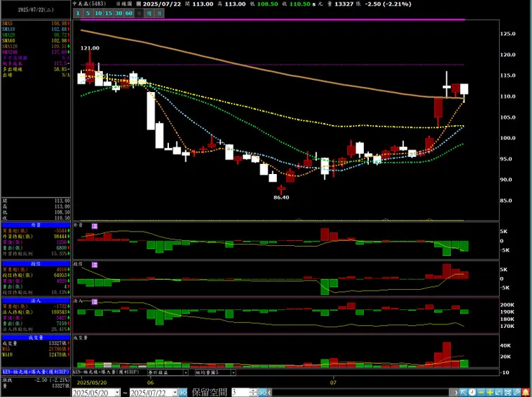Select the 60-minute timeframe button

(129, 13)
